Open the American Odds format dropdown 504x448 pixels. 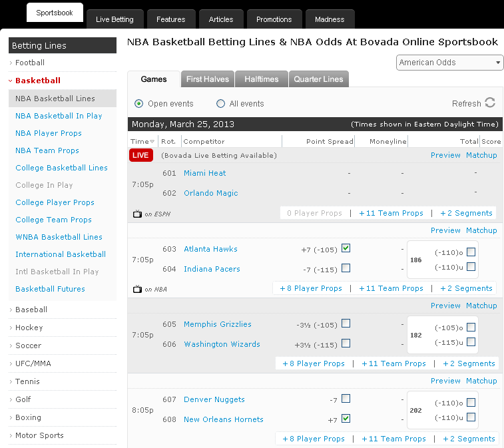coord(450,63)
